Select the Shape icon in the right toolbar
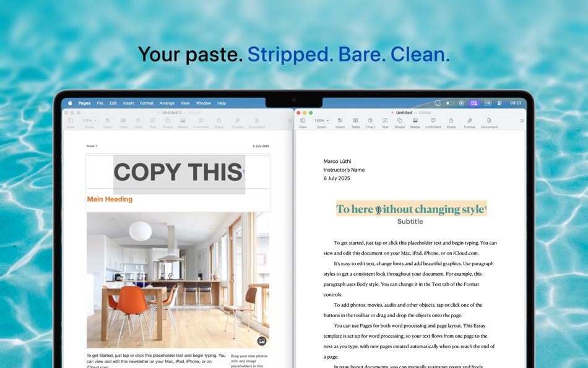This screenshot has height=368, width=588. [x=399, y=121]
